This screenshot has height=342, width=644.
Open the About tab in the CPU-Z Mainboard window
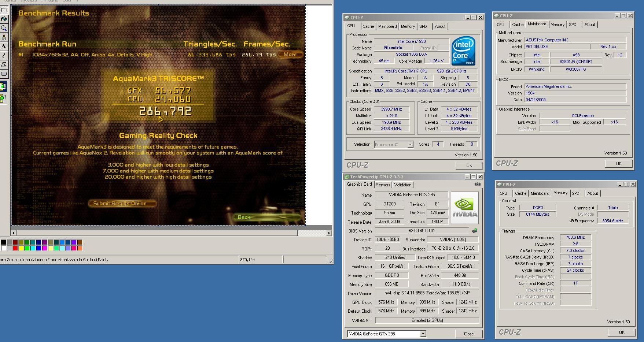(589, 25)
